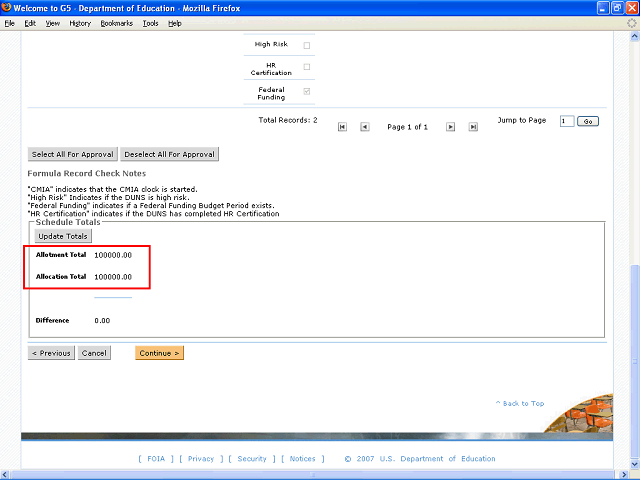Click the 2007 U.S. Department of Education text
Image resolution: width=640 pixels, height=480 pixels.
420,459
